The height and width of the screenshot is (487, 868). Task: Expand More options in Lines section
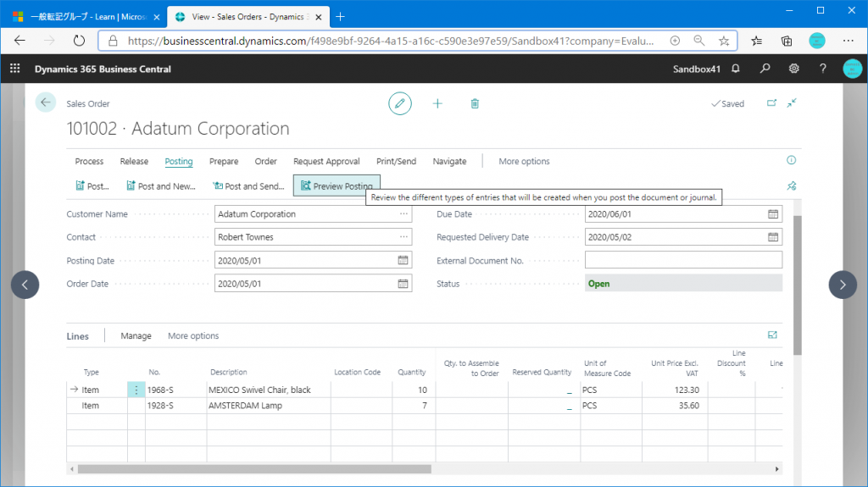(x=193, y=336)
